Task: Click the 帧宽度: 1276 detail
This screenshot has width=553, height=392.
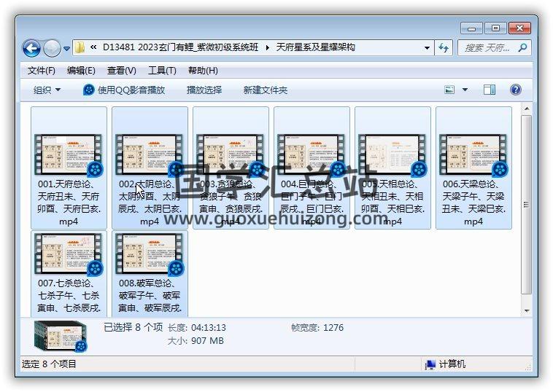Action: [317, 328]
